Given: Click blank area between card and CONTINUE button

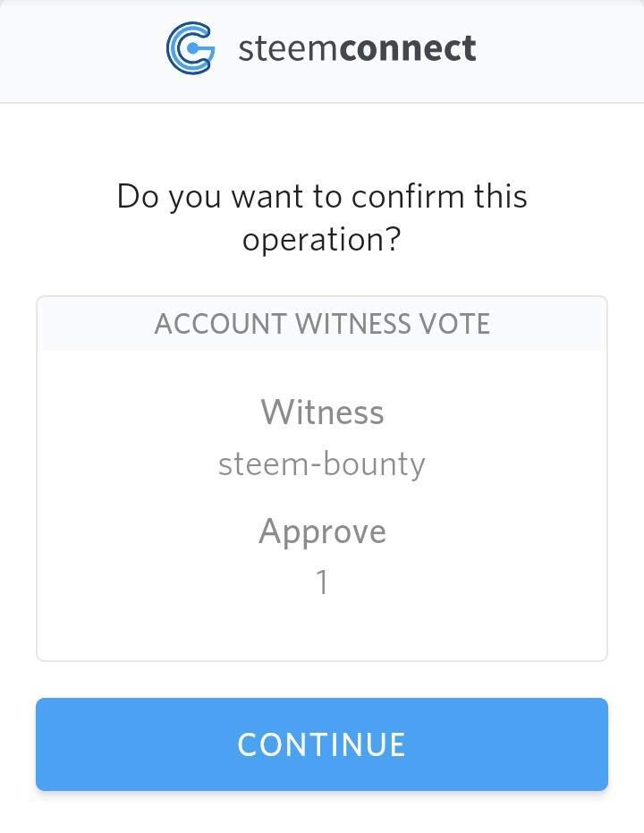Looking at the screenshot, I should 322,679.
